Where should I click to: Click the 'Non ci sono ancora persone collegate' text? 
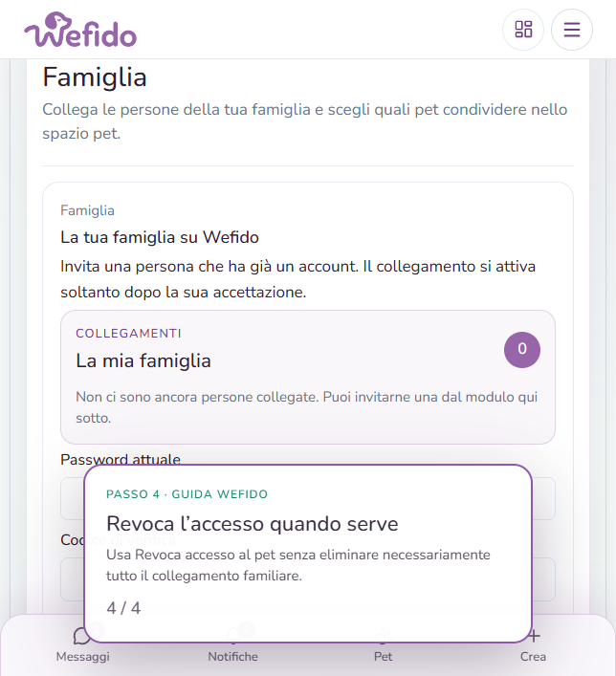tap(306, 407)
